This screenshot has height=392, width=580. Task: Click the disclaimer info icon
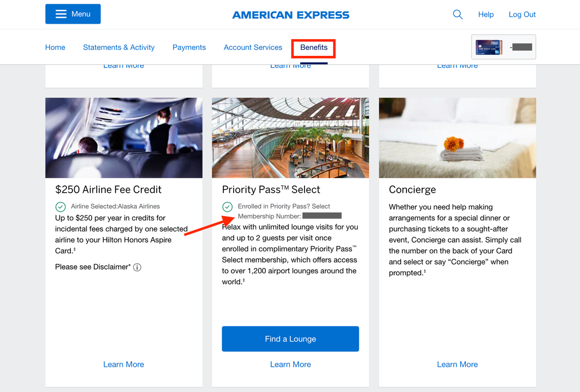137,267
